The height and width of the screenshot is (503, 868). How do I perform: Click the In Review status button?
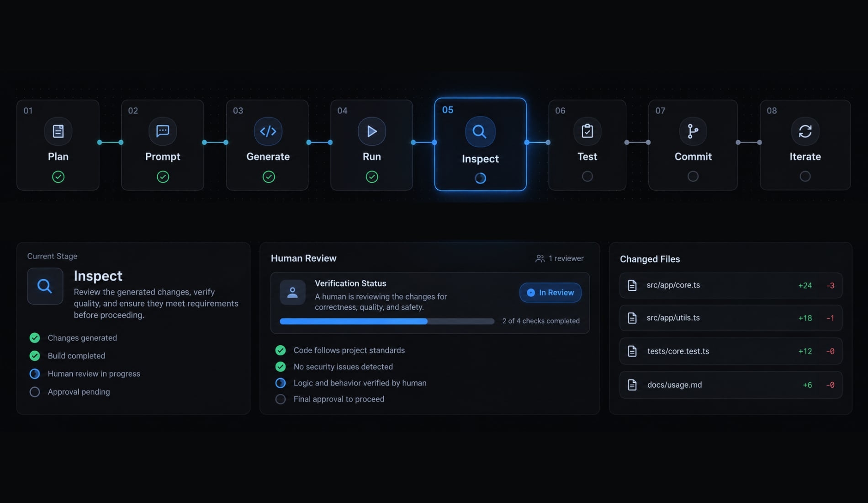pyautogui.click(x=550, y=293)
